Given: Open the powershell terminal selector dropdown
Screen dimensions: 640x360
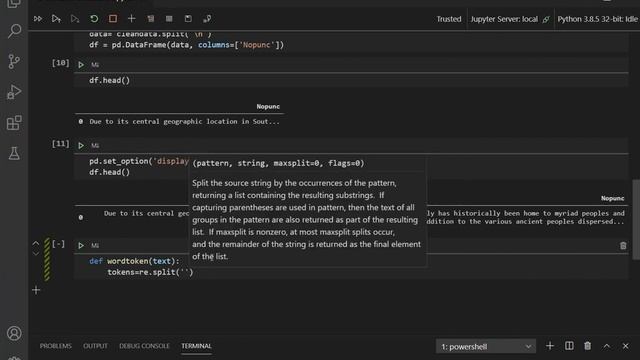Looking at the screenshot, I should click(x=485, y=347).
